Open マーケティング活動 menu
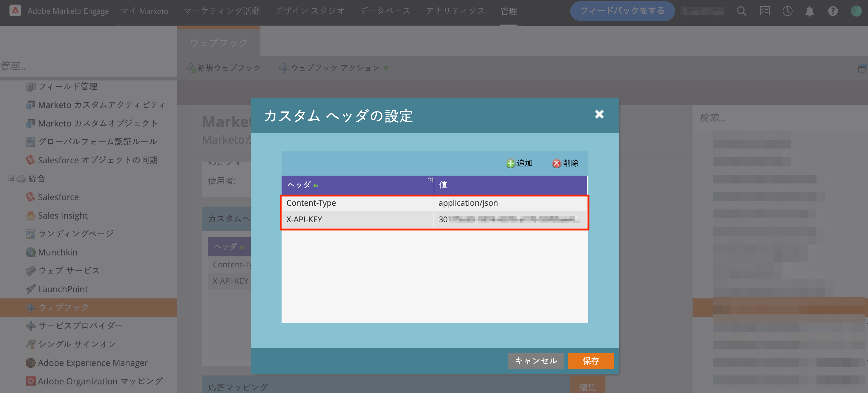Image resolution: width=868 pixels, height=393 pixels. tap(222, 11)
